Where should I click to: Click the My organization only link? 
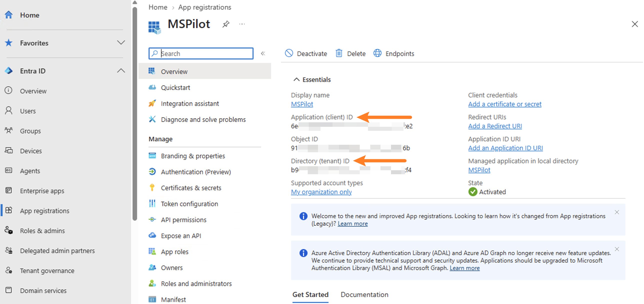[321, 192]
